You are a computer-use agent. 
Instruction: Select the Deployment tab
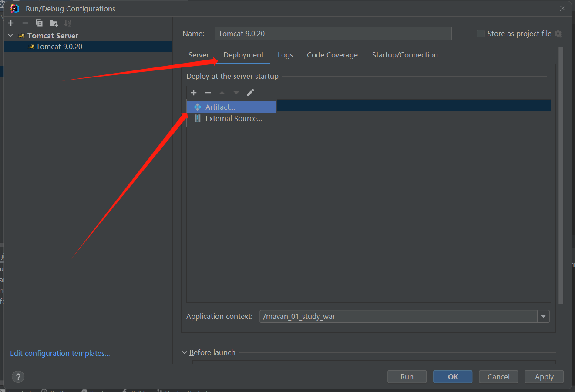(243, 55)
